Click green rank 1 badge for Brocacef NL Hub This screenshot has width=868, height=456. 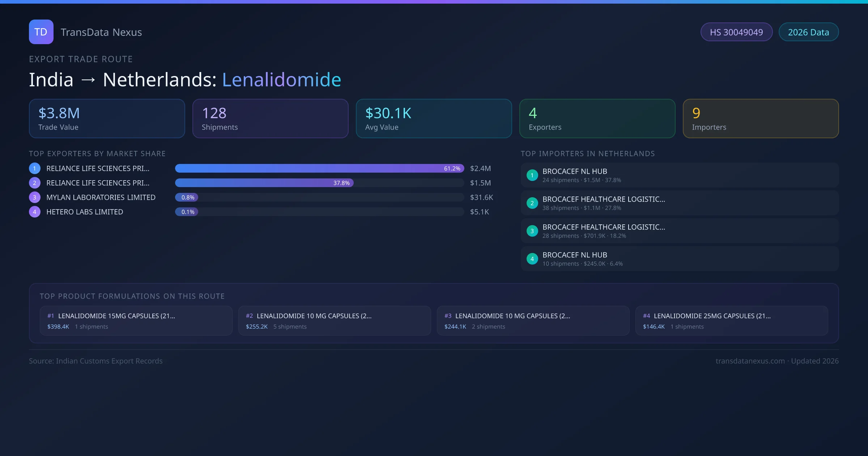coord(532,175)
